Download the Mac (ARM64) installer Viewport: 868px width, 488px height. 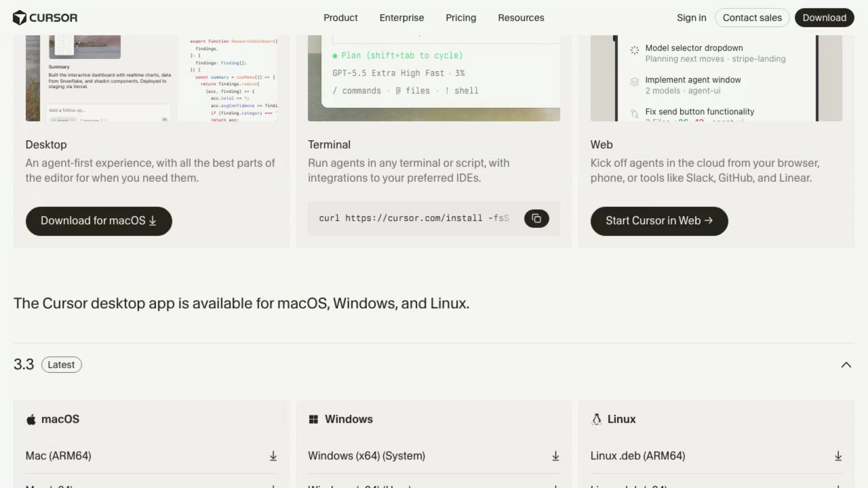pyautogui.click(x=273, y=456)
